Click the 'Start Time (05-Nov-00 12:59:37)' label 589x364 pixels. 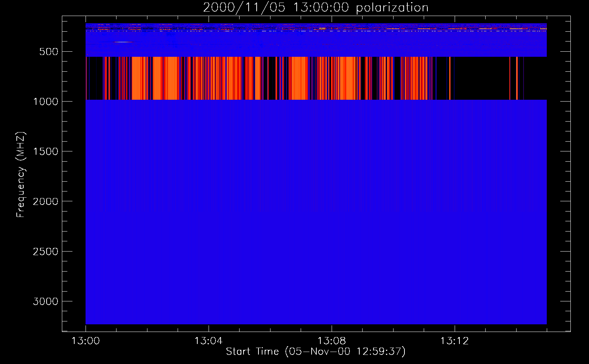tap(316, 352)
